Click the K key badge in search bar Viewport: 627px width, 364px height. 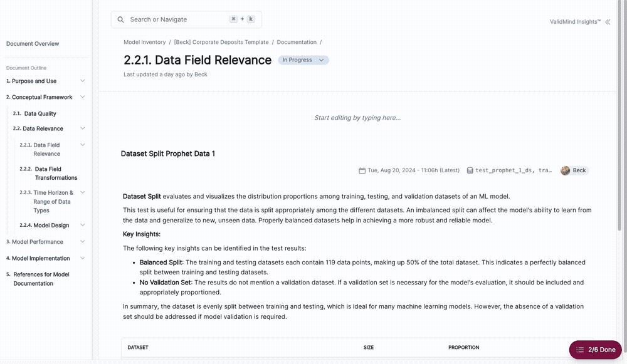pyautogui.click(x=250, y=19)
